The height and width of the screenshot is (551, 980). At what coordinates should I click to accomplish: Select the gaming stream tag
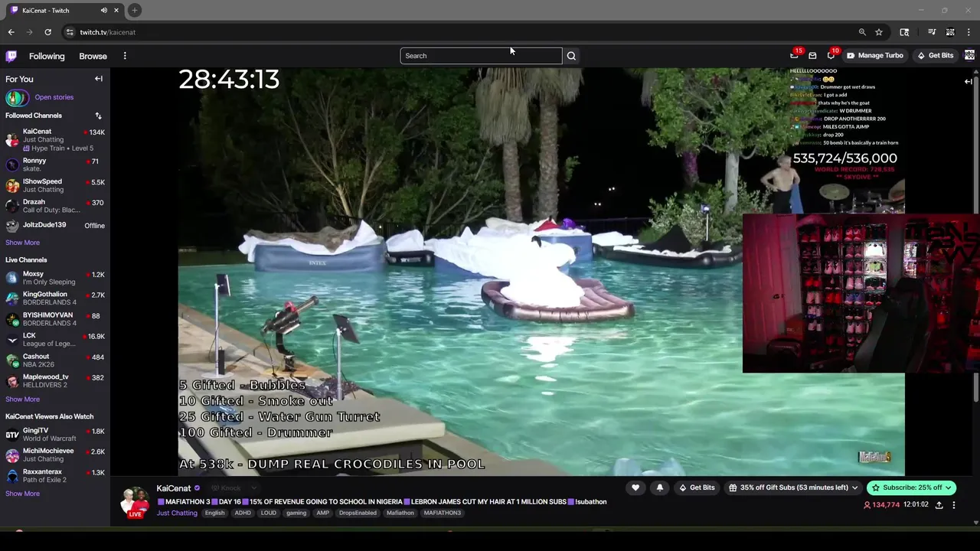(296, 513)
